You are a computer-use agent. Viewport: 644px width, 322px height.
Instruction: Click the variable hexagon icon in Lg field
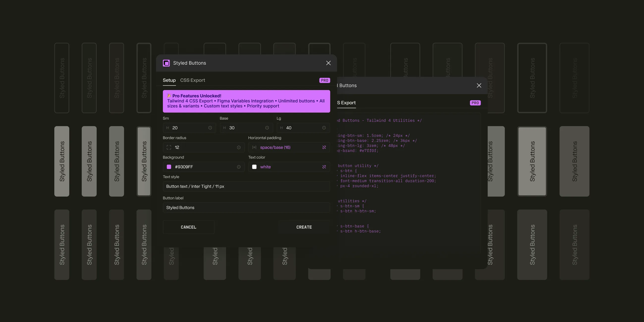tap(324, 128)
